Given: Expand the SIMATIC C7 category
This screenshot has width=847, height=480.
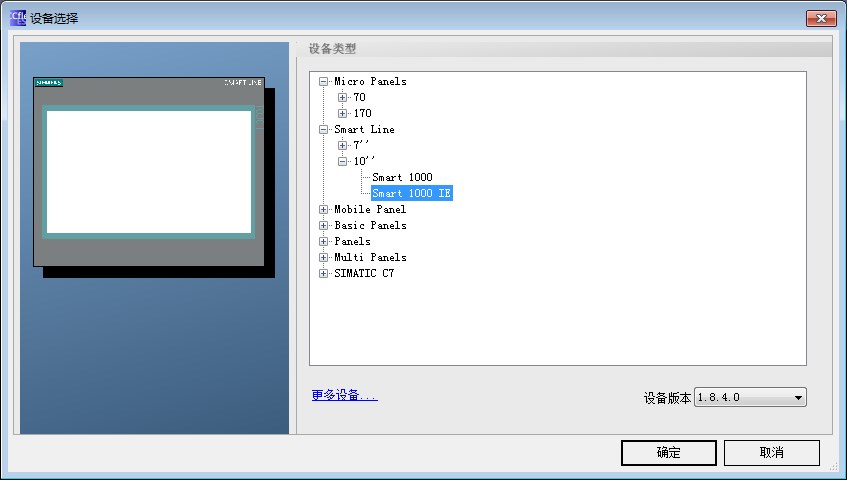Looking at the screenshot, I should (x=323, y=274).
